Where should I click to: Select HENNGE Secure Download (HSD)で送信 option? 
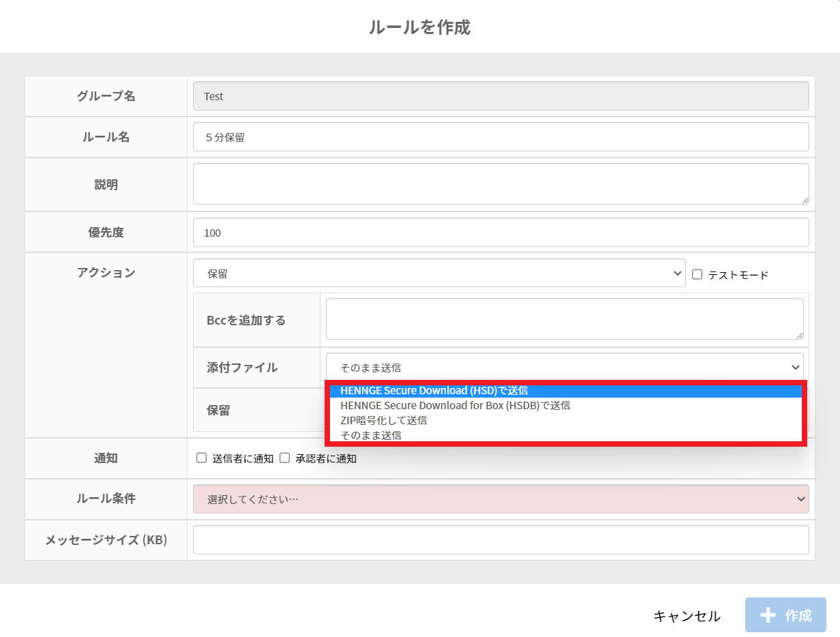click(565, 391)
